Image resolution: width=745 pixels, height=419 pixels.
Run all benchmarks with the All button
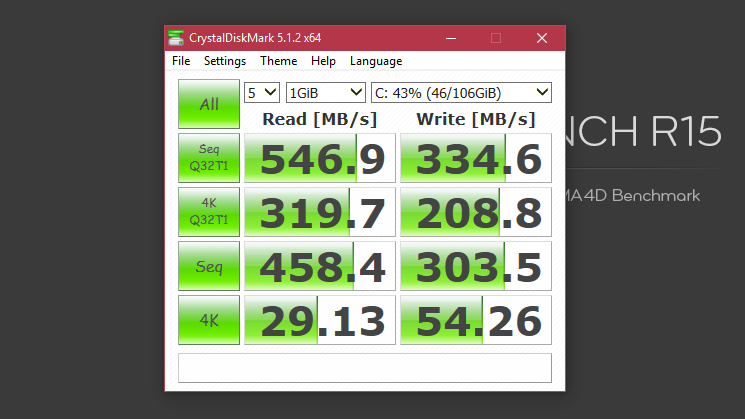pyautogui.click(x=209, y=104)
